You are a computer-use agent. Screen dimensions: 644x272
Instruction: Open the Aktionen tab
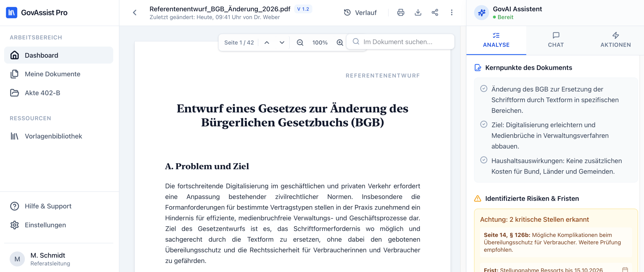[615, 40]
